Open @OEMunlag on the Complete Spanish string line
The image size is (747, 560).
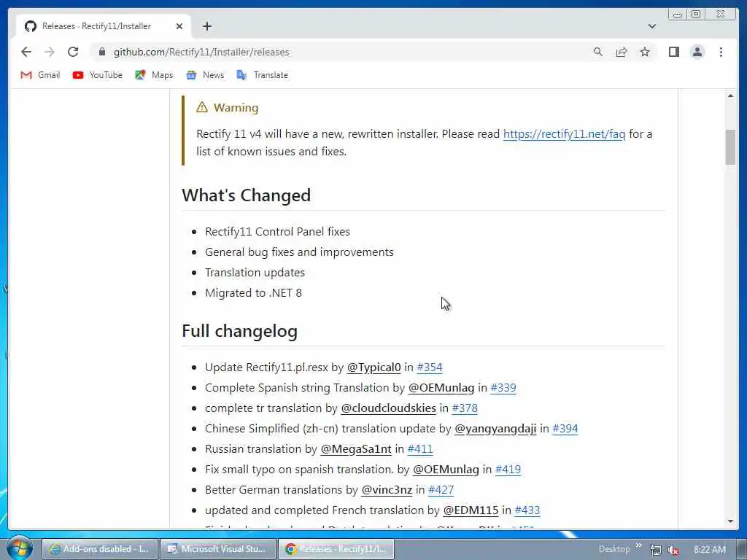tap(441, 388)
